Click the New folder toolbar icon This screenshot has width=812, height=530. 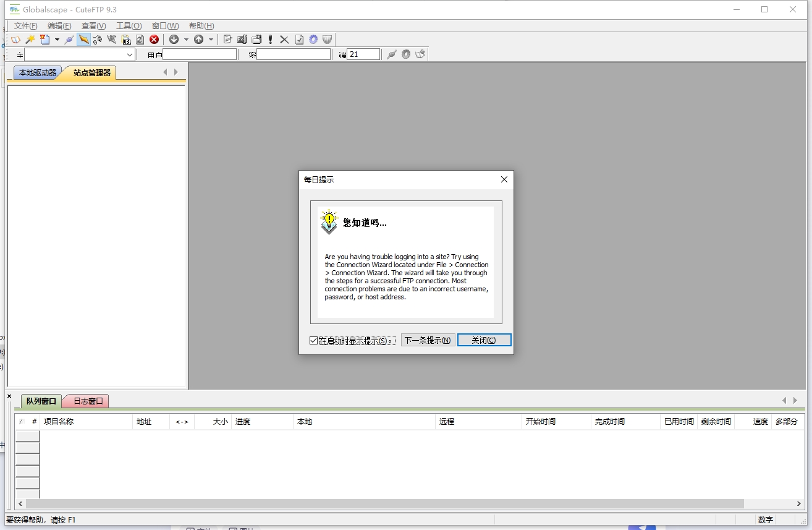tap(256, 40)
